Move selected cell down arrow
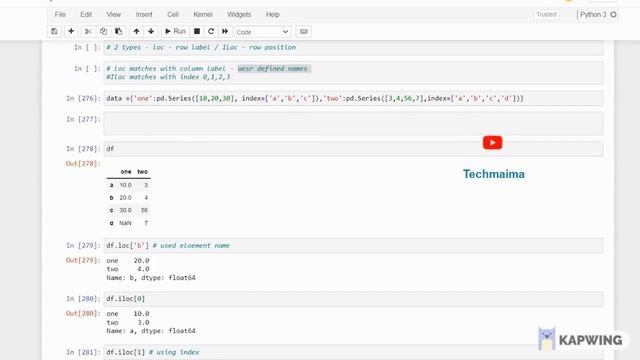Image resolution: width=640 pixels, height=360 pixels. [x=151, y=31]
